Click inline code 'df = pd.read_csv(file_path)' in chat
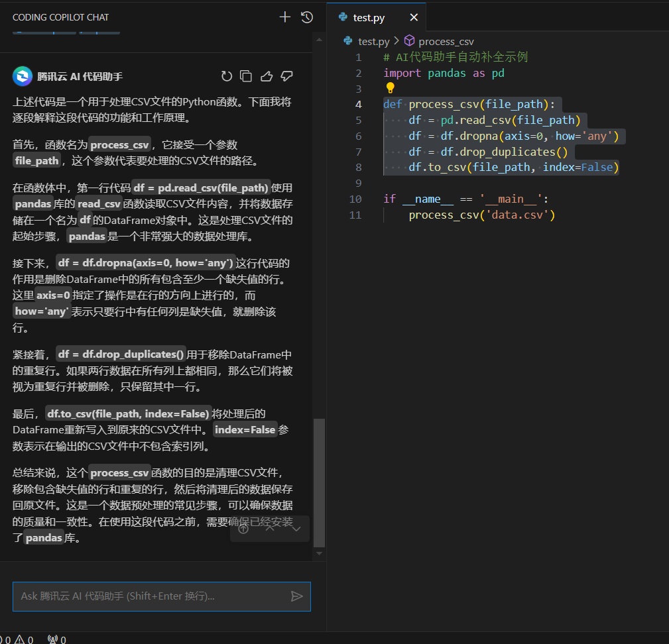Screen dimensions: 669x644 coord(201,188)
